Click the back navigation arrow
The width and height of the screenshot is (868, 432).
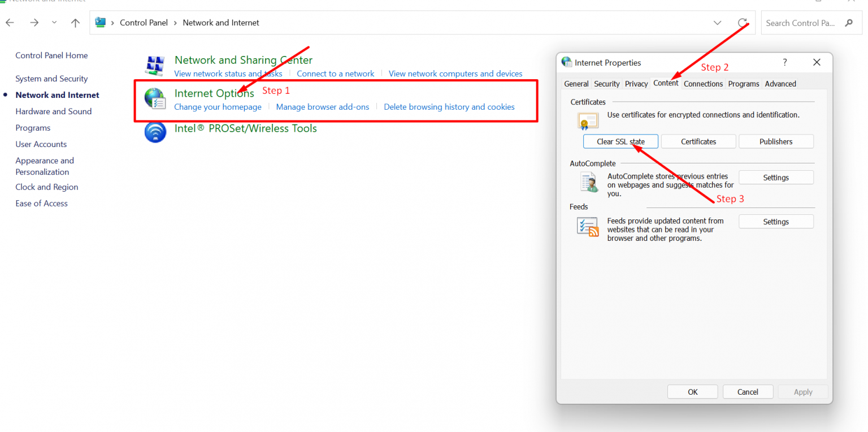(9, 23)
